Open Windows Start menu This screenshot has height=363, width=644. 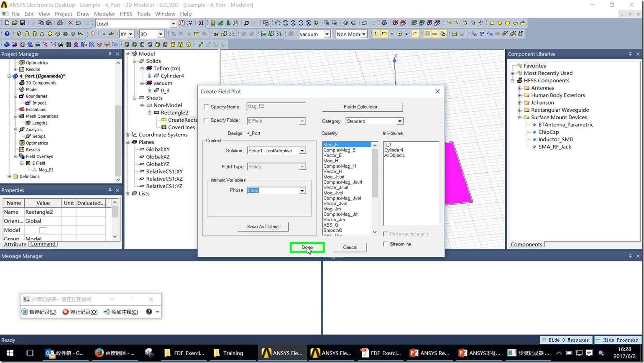[x=10, y=353]
